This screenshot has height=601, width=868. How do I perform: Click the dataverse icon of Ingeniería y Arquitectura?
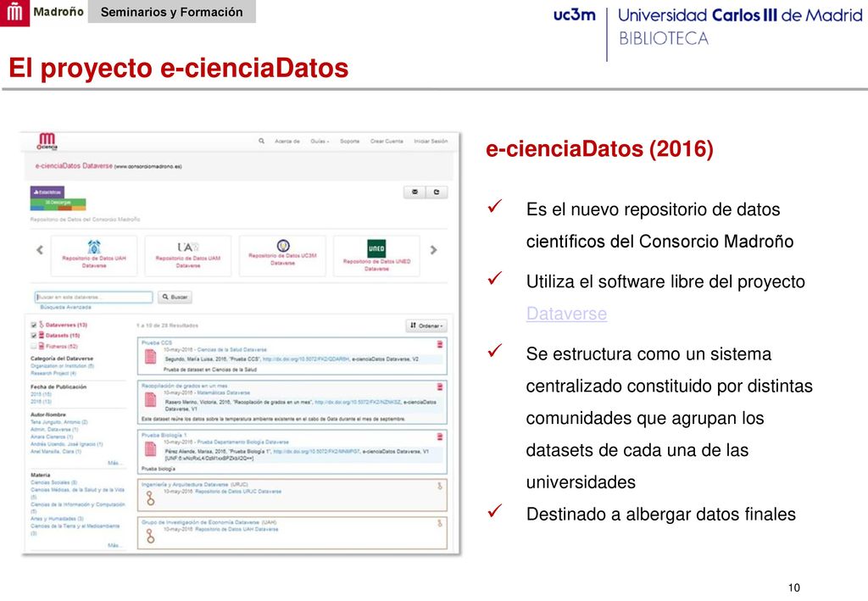(x=151, y=499)
